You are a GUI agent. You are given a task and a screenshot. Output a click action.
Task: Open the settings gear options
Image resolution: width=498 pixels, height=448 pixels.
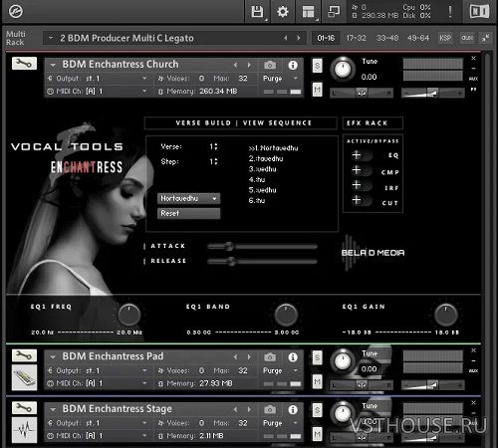283,12
